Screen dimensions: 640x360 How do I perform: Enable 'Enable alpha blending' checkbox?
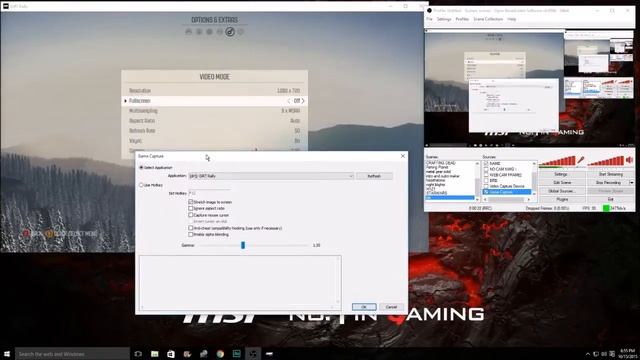[x=191, y=234]
